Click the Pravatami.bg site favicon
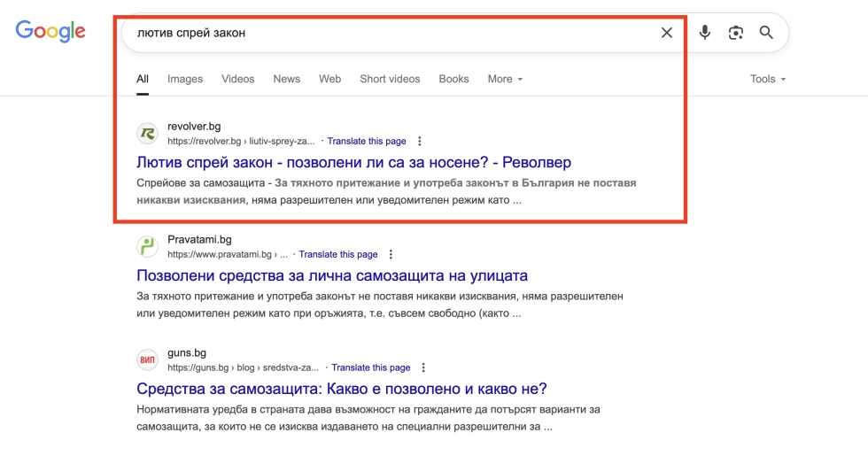 point(147,246)
